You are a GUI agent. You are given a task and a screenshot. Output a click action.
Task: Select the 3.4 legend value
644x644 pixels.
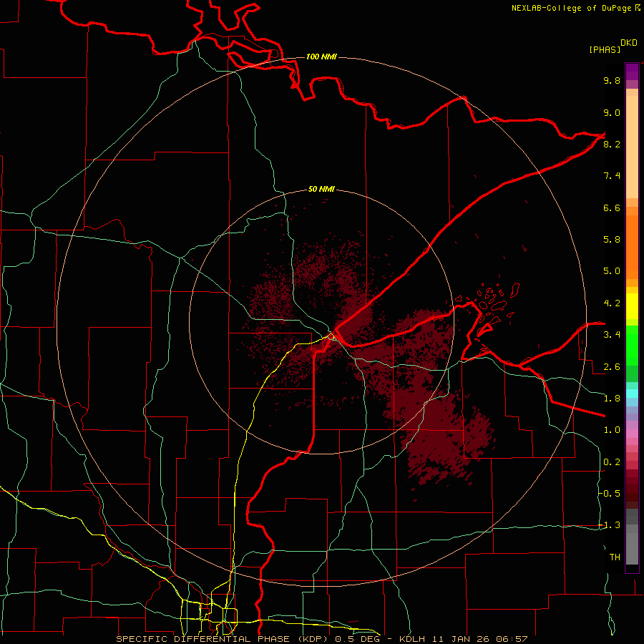click(x=612, y=335)
